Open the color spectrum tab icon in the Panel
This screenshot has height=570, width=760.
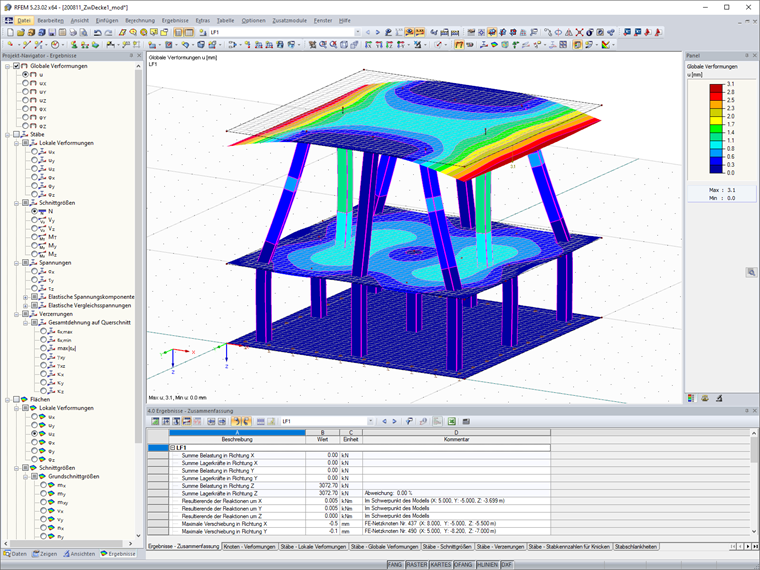coord(691,398)
